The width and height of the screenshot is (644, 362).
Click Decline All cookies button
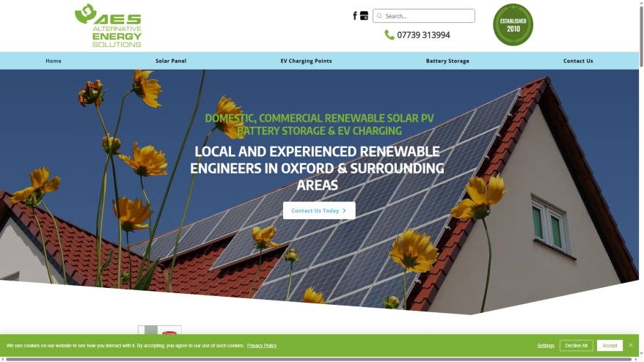pyautogui.click(x=577, y=346)
